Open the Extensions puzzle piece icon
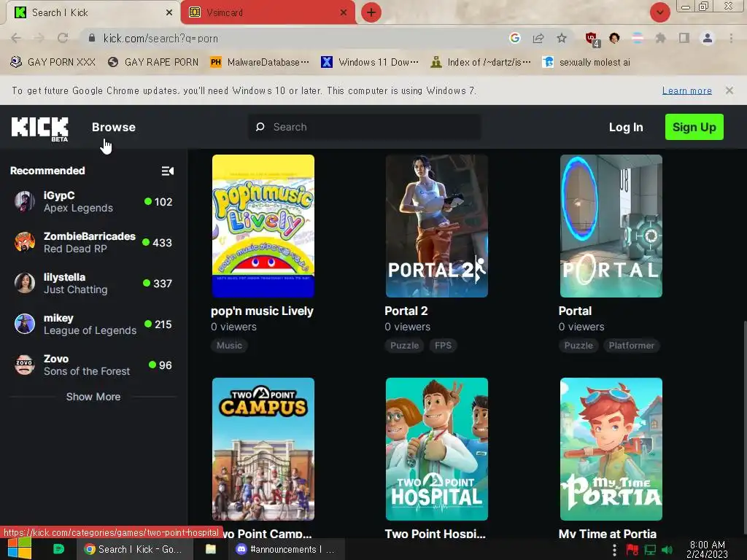This screenshot has height=560, width=747. 660,38
